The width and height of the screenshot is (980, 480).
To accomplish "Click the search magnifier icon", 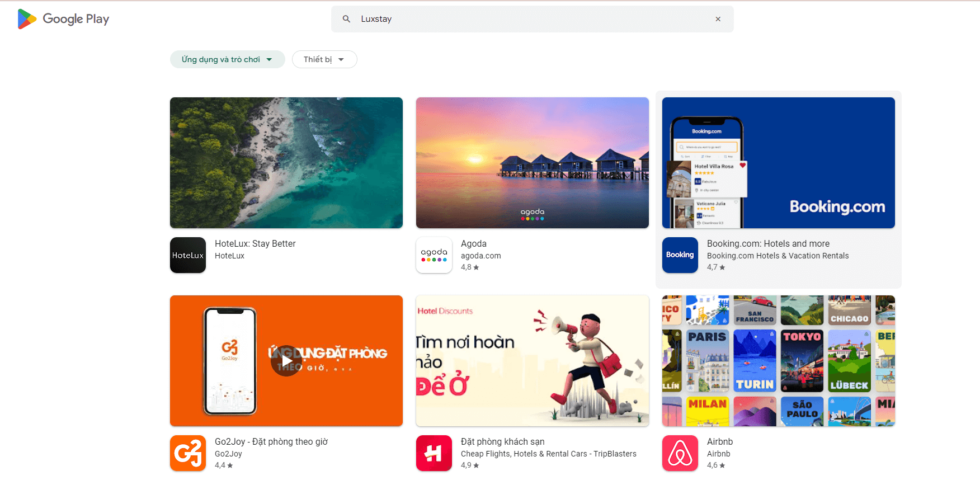I will [346, 19].
